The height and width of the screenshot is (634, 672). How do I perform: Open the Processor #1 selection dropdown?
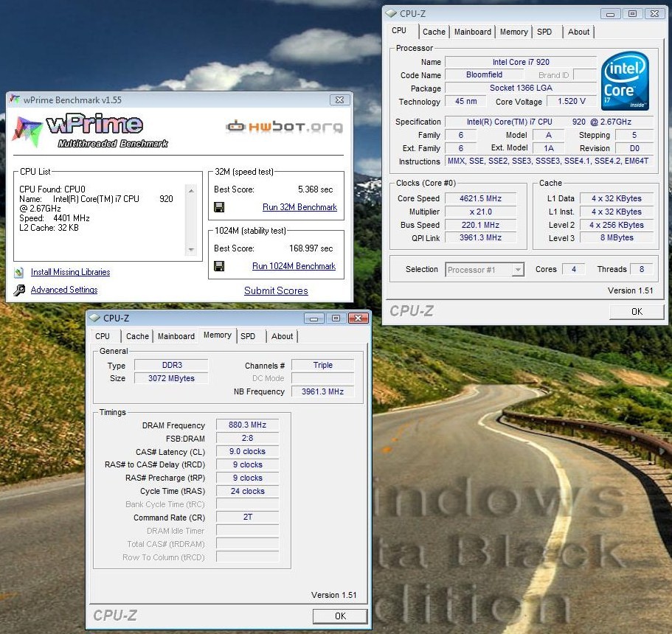[518, 270]
